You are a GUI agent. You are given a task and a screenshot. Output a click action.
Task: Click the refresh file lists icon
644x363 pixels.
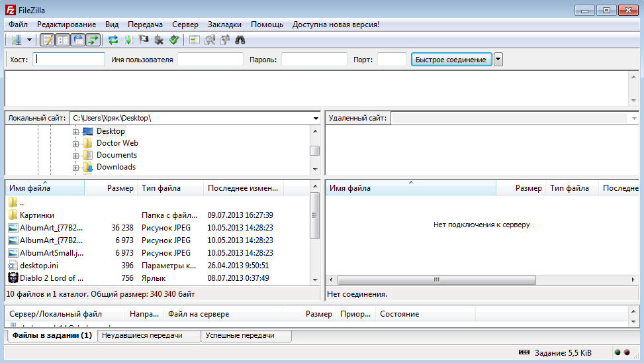(113, 40)
